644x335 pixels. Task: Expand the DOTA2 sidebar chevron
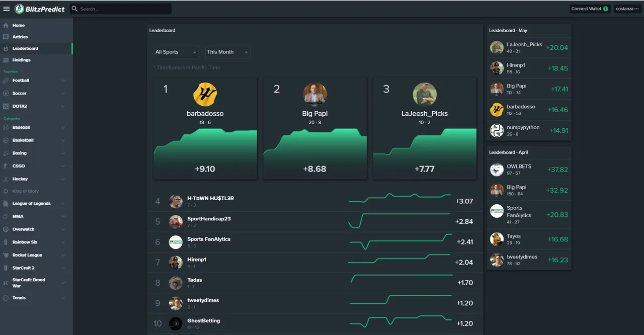(x=63, y=106)
